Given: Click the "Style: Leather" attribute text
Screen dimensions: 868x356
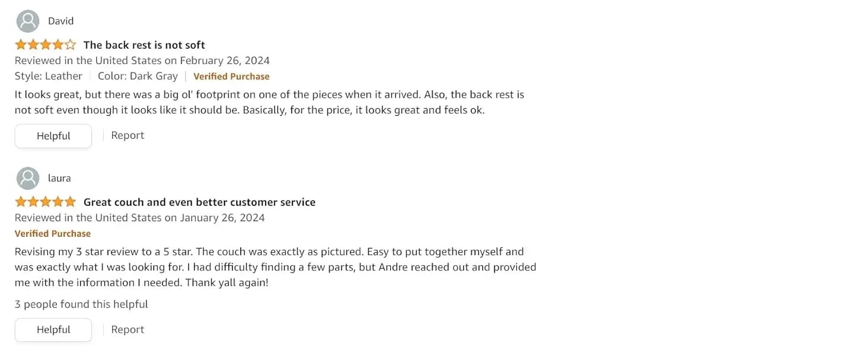Looking at the screenshot, I should pos(49,76).
